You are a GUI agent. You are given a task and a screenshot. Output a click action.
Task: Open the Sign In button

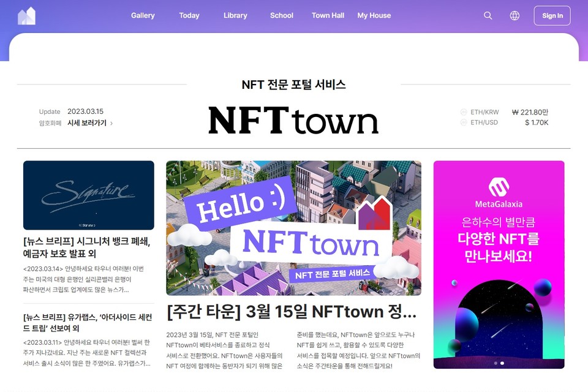point(552,15)
